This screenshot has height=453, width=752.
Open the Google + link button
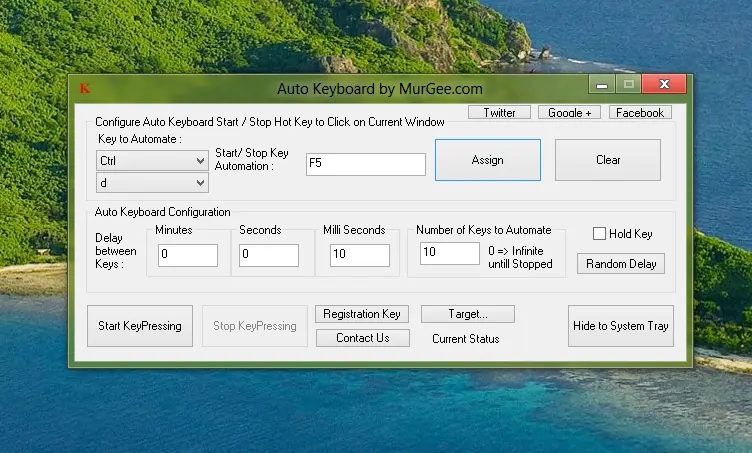(569, 113)
